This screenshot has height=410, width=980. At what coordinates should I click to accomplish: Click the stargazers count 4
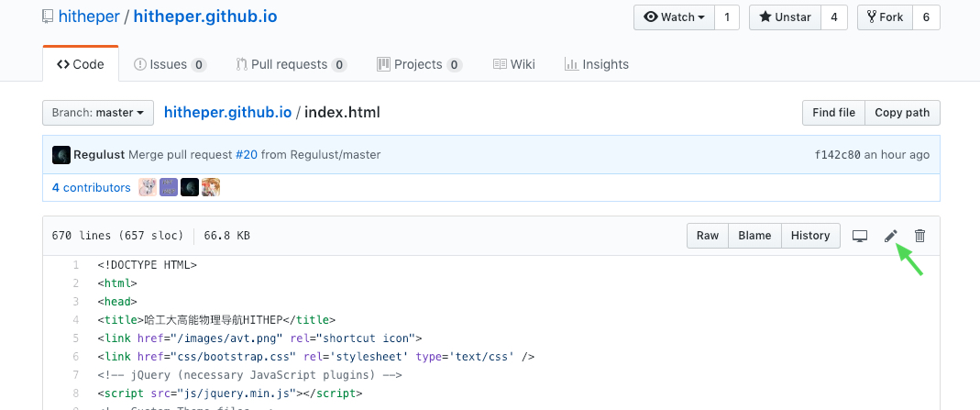[x=834, y=17]
